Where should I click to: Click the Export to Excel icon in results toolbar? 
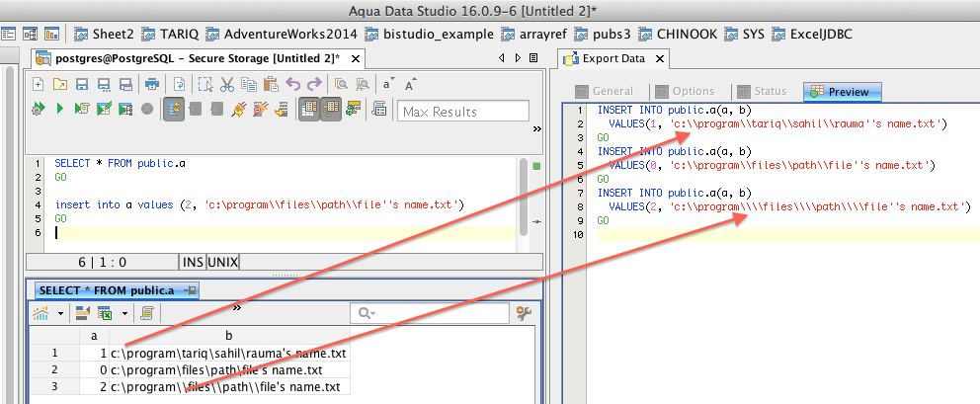pyautogui.click(x=105, y=313)
